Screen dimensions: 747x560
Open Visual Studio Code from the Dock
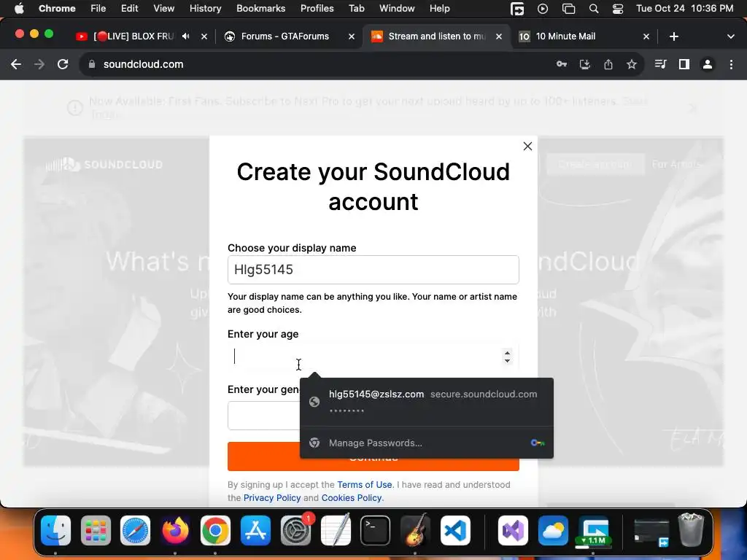point(455,530)
